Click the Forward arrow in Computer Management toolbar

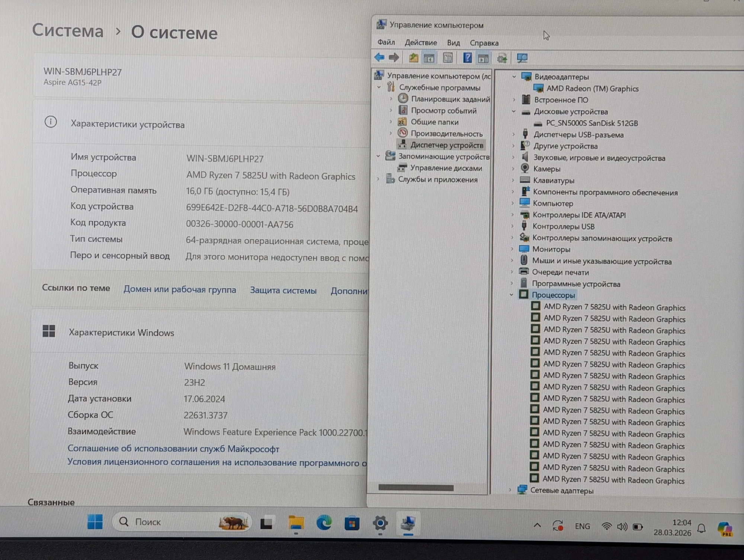click(394, 57)
